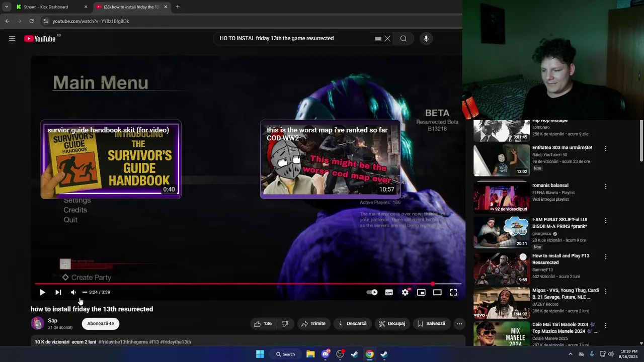Download the video with Descarcă
The image size is (644, 362).
click(x=352, y=324)
